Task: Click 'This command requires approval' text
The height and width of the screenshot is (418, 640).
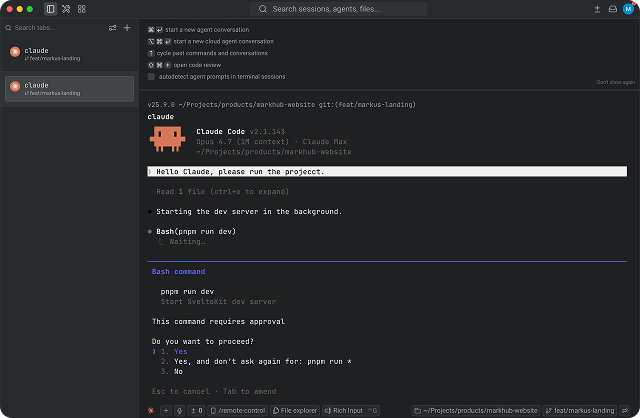Action: pyautogui.click(x=218, y=322)
